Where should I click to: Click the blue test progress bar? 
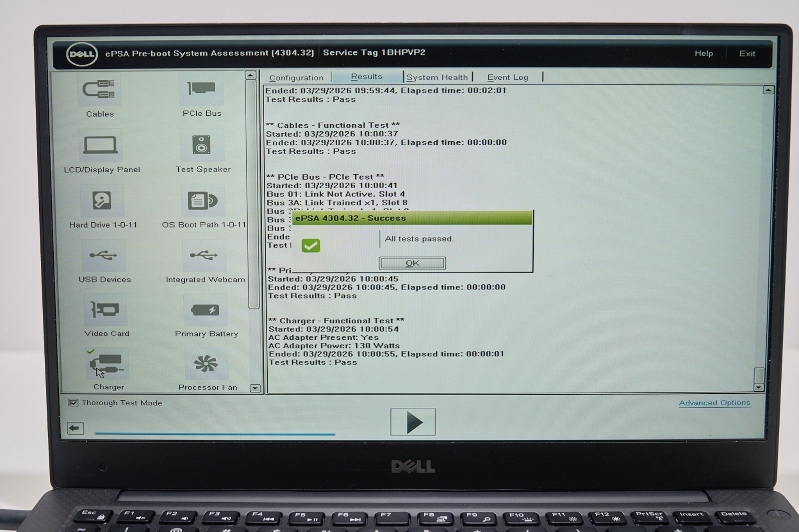coord(215,434)
